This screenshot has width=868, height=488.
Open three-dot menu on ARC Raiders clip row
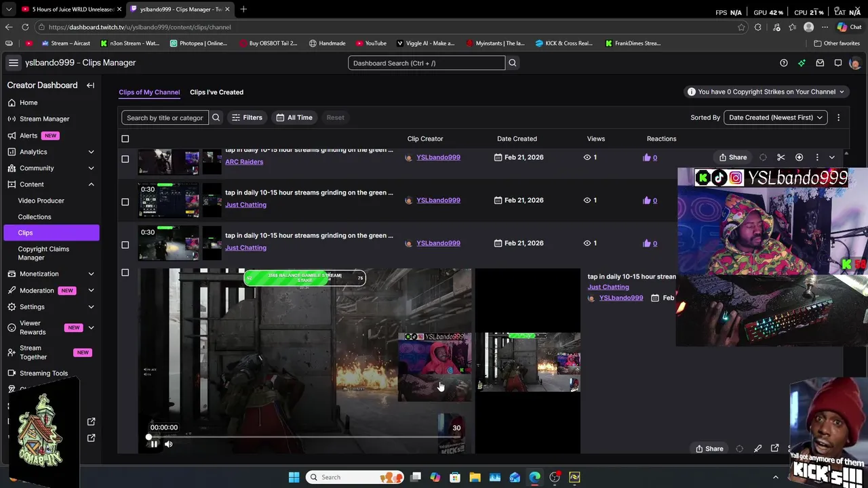817,157
